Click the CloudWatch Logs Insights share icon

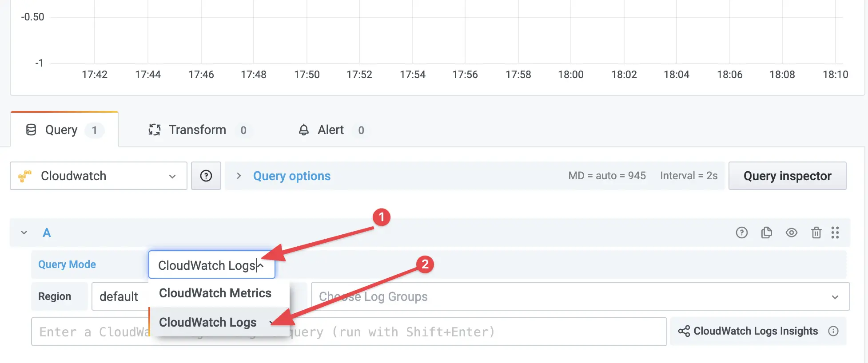click(x=684, y=331)
